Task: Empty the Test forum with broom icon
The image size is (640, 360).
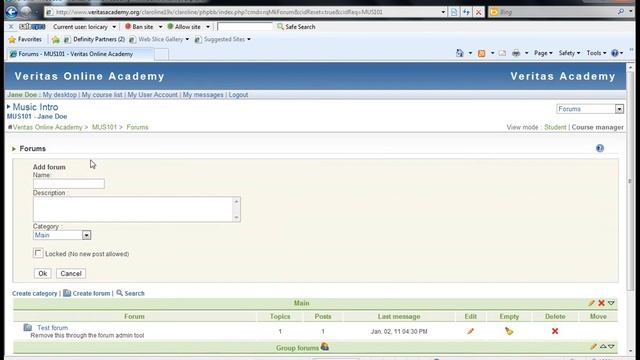Action: (x=509, y=331)
